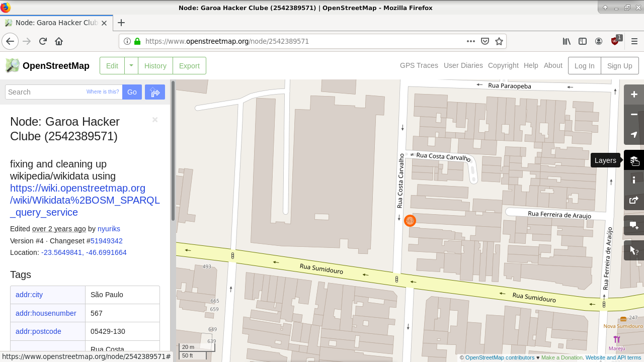Zoom in on the map
Viewport: 644px width, 362px height.
pos(634,95)
